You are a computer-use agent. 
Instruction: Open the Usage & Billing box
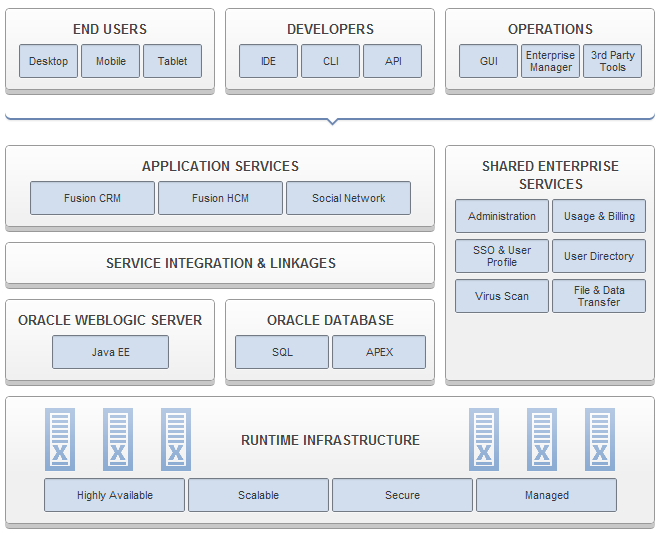pos(599,216)
